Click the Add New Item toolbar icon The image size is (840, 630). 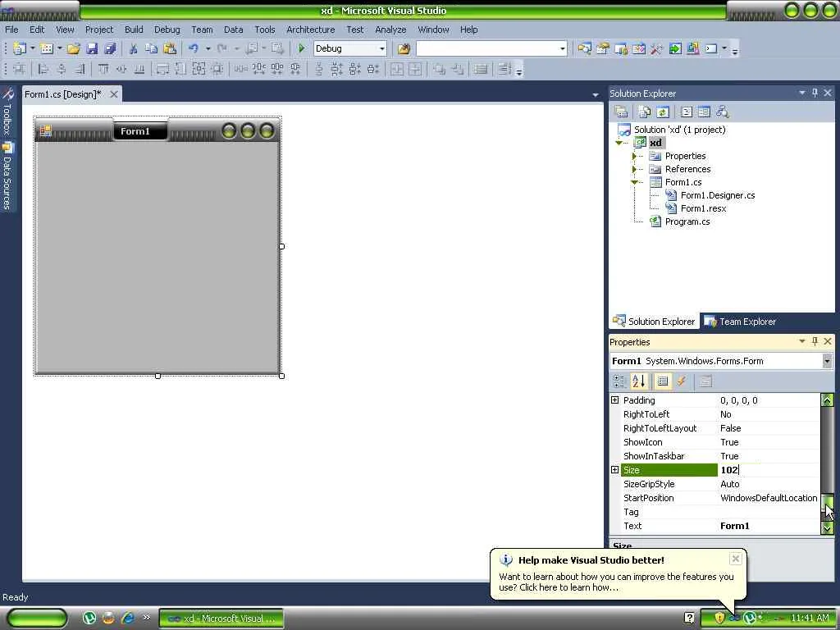pyautogui.click(x=47, y=48)
